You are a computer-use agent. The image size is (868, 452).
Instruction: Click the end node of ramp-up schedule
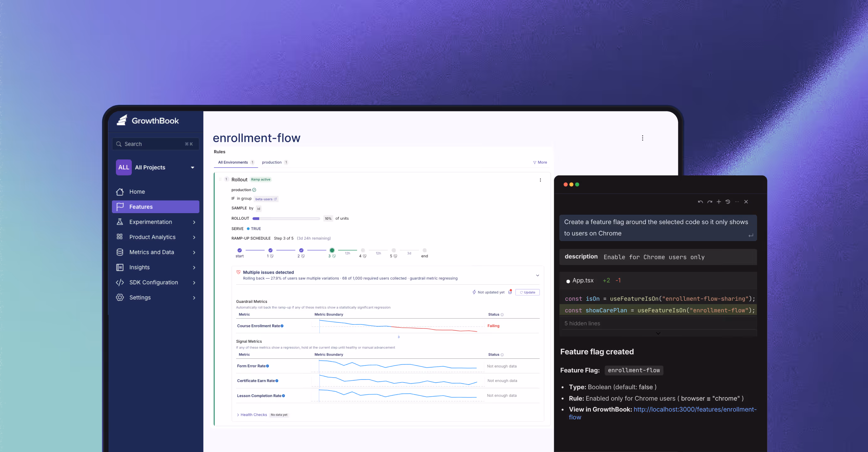pos(424,250)
